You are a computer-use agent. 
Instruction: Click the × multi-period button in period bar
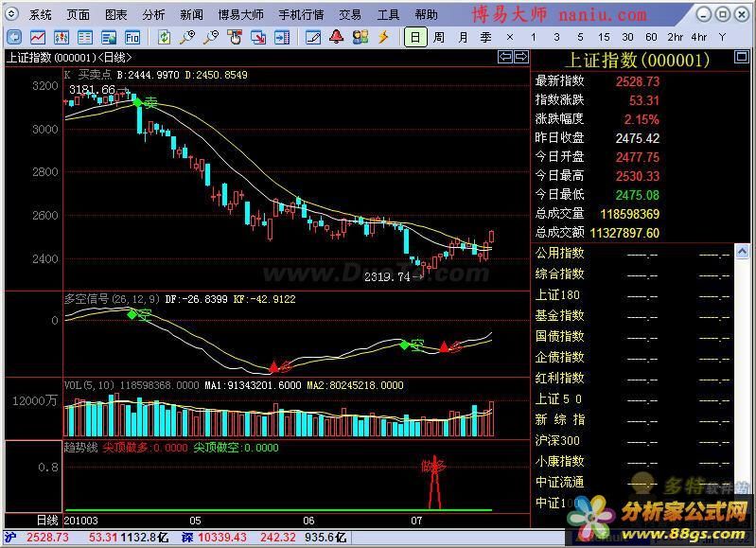(x=510, y=37)
